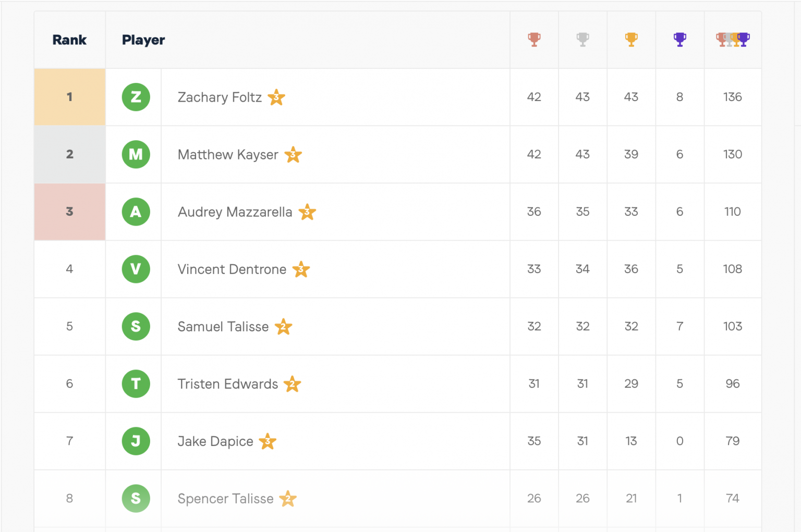Click the gold trophy column header
The height and width of the screenshot is (532, 801).
pos(631,40)
